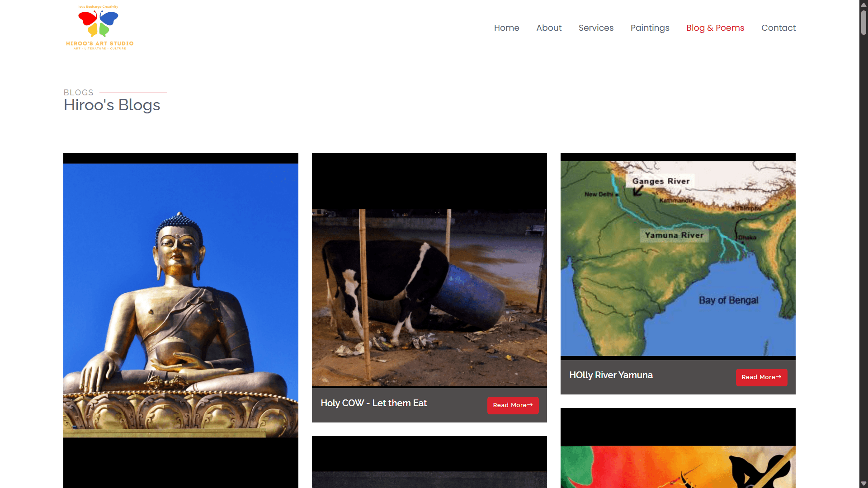Click Read More on HOlly River Yamuna

point(761,377)
